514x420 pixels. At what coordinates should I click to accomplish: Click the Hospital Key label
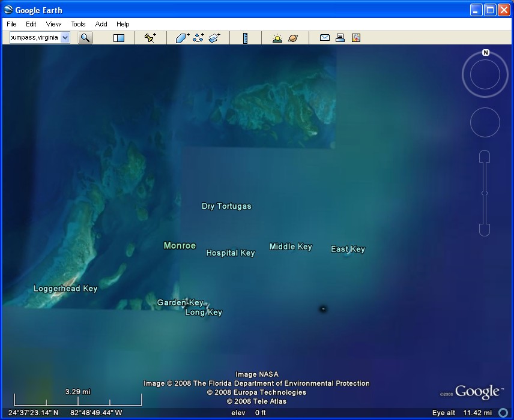(231, 253)
